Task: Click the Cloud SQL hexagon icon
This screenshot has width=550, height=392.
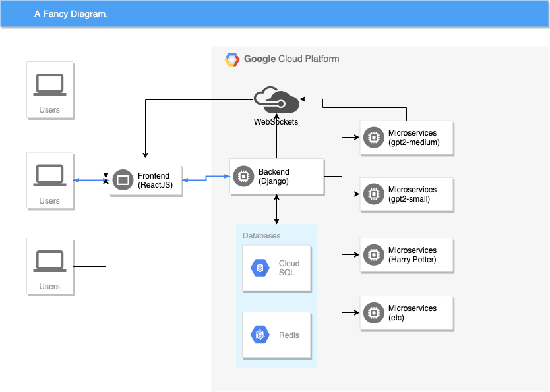Action: click(x=260, y=267)
